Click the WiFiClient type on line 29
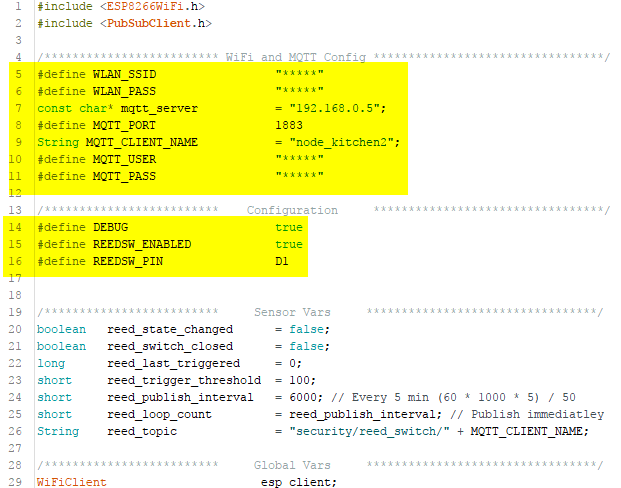Image resolution: width=621 pixels, height=488 pixels. pos(71,482)
